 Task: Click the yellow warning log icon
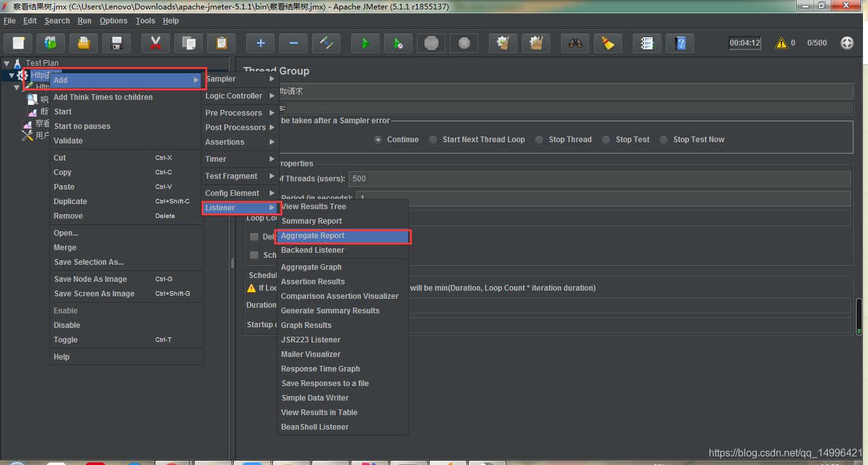781,43
